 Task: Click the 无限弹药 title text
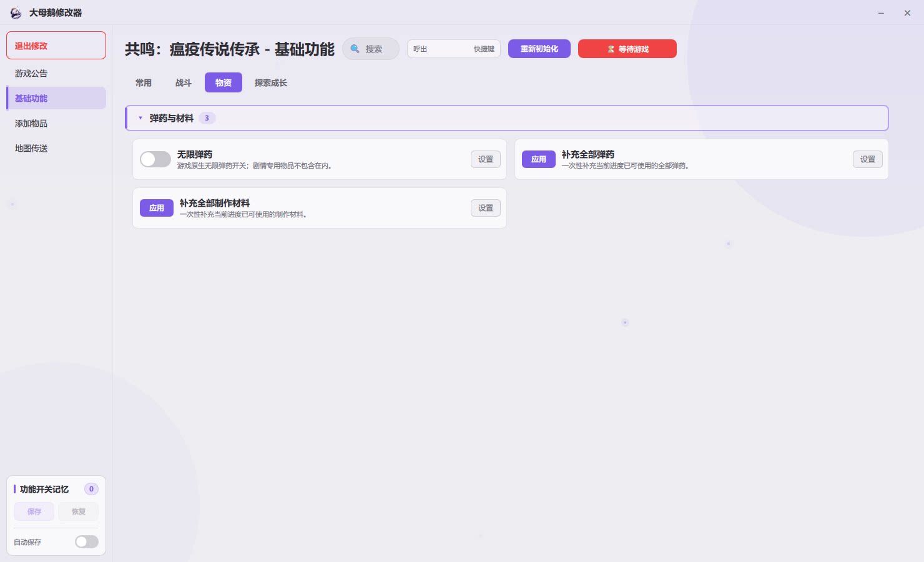(195, 154)
